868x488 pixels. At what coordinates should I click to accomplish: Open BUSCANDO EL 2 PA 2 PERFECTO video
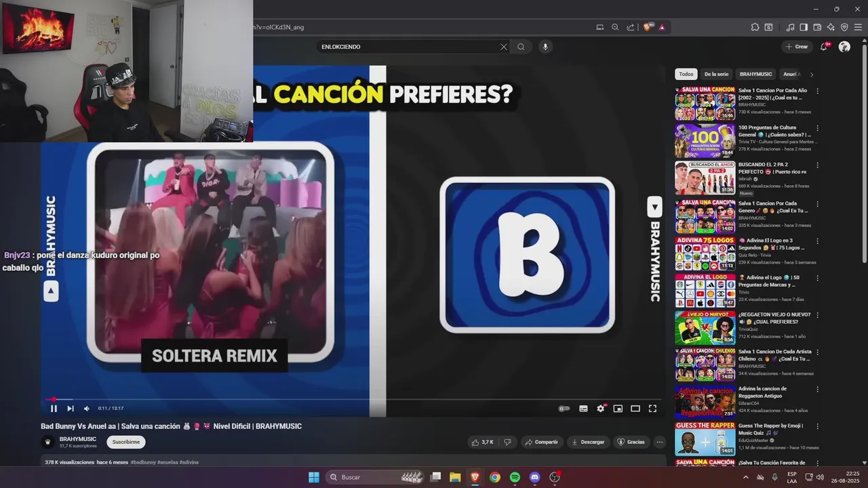705,178
